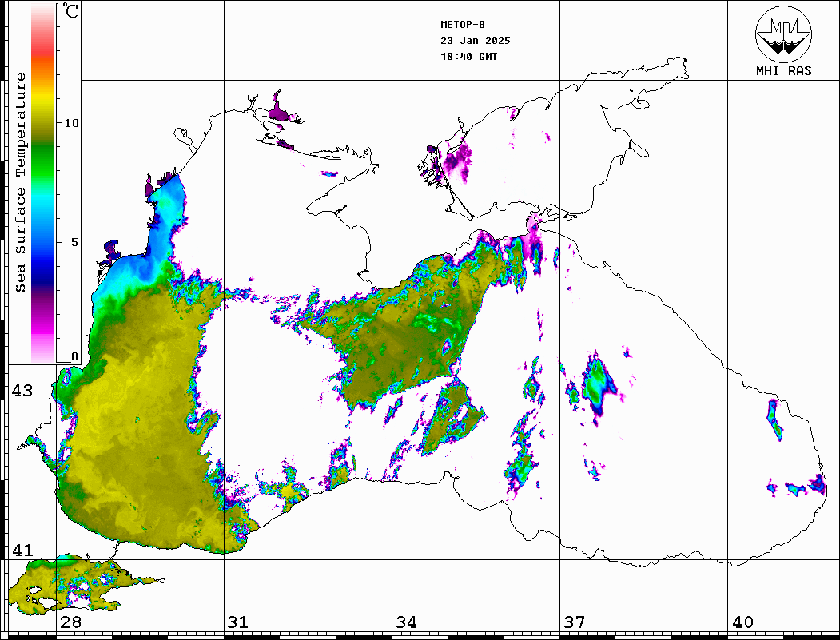Click latitude label '41'
The image size is (840, 640).
(x=22, y=551)
